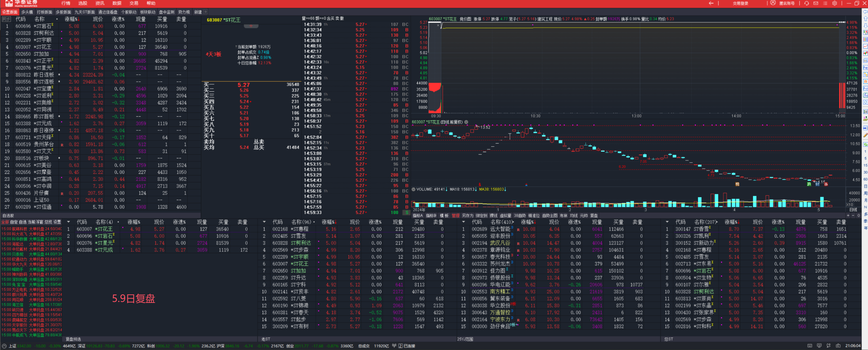Click the 匿名账号 account label
This screenshot has height=350, width=868.
coord(787,3)
